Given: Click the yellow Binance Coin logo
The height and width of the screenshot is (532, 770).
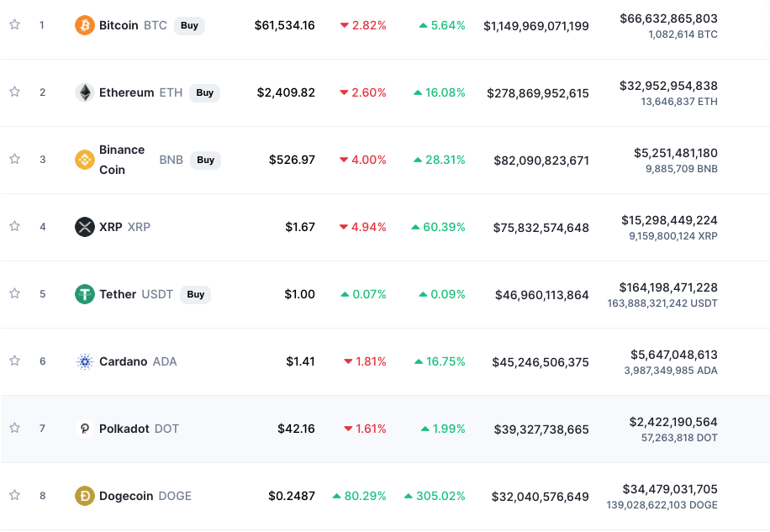Looking at the screenshot, I should click(x=84, y=160).
